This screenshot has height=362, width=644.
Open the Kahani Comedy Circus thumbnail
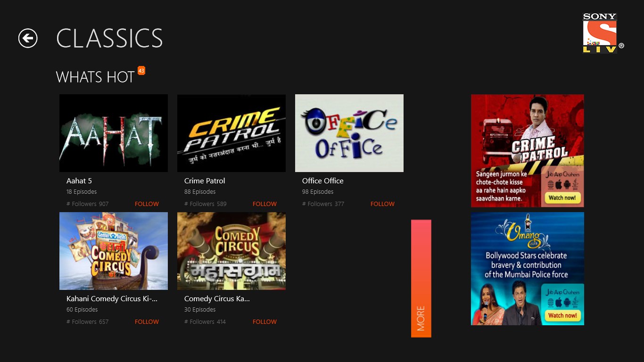pyautogui.click(x=114, y=251)
